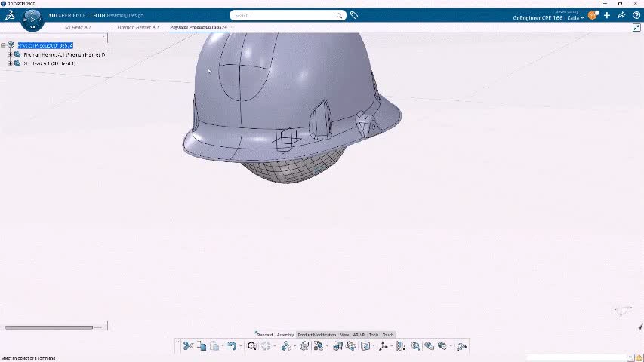
Task: Click the 3DS logo icon
Action: tap(10, 16)
